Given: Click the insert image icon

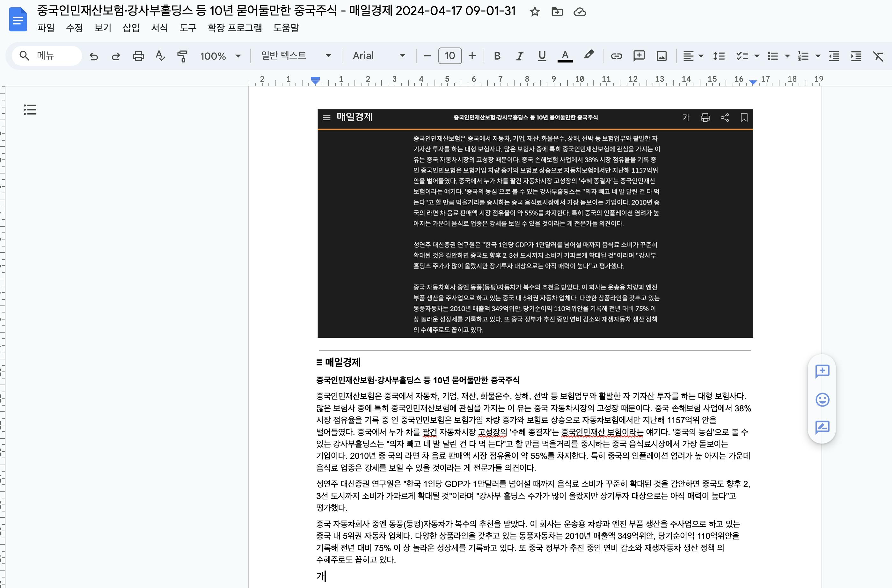Looking at the screenshot, I should (662, 56).
